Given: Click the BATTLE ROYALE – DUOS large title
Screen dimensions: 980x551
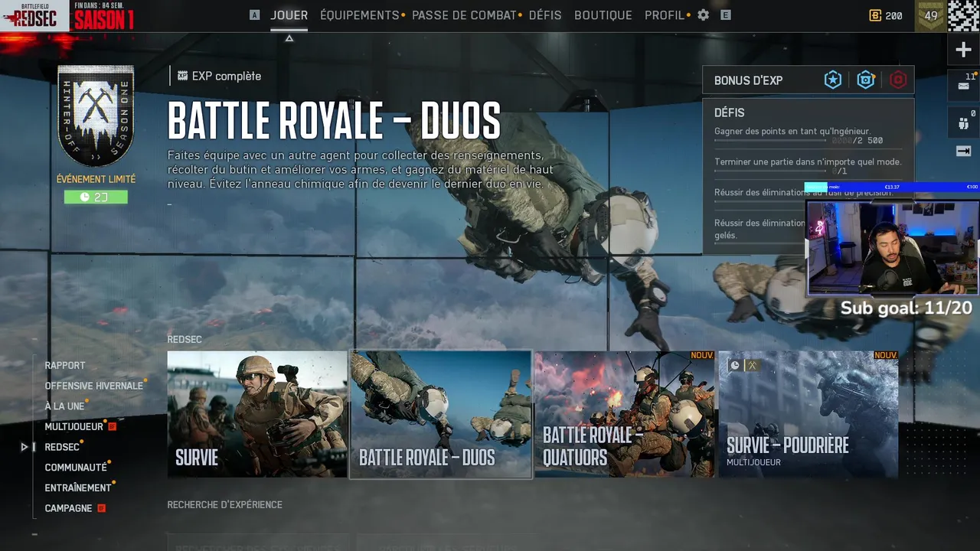Looking at the screenshot, I should click(335, 120).
